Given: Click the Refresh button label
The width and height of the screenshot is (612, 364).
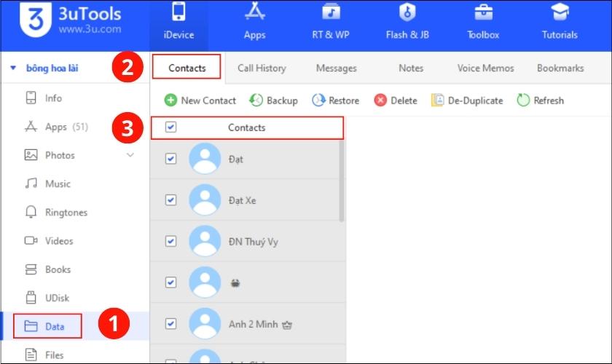Looking at the screenshot, I should [549, 100].
